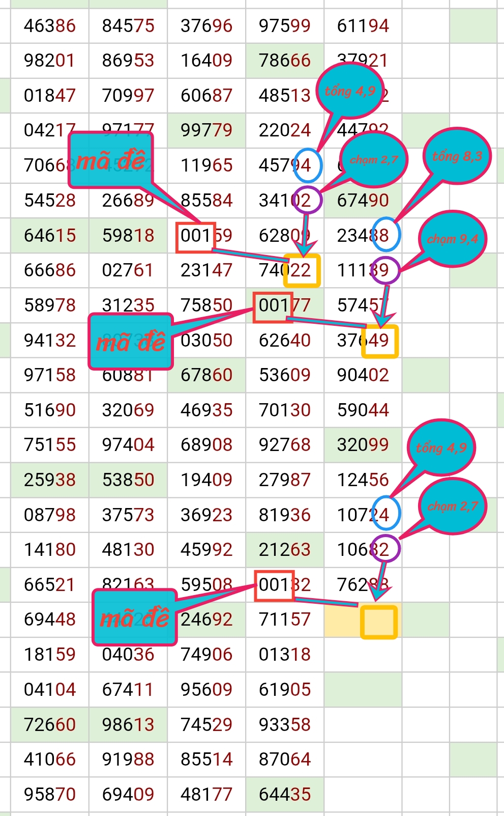
Task: Click the blue circle on cell 45794
Action: pos(308,165)
